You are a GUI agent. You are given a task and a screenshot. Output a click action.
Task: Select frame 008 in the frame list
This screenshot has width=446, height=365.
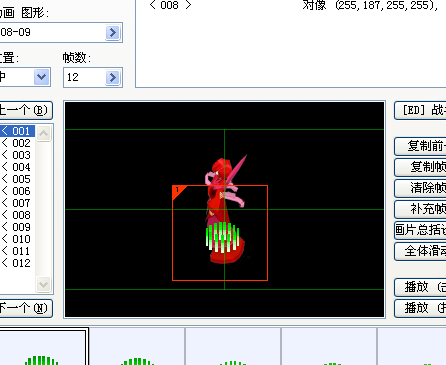pyautogui.click(x=17, y=215)
